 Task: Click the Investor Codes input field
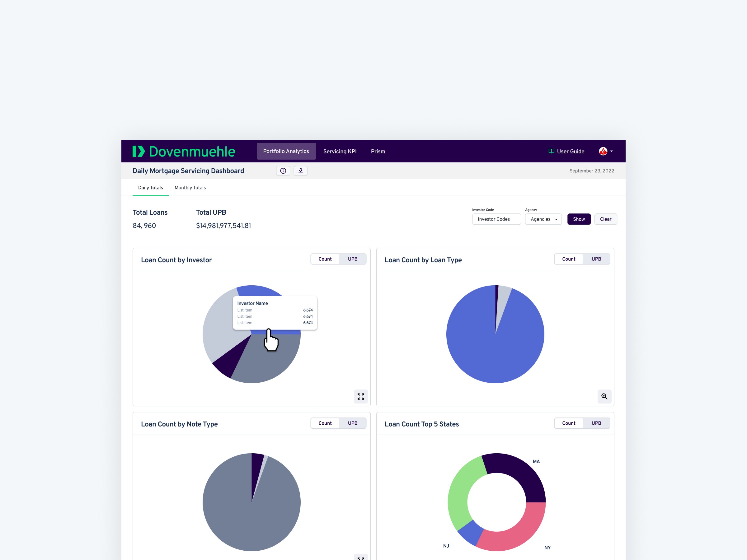coord(496,219)
